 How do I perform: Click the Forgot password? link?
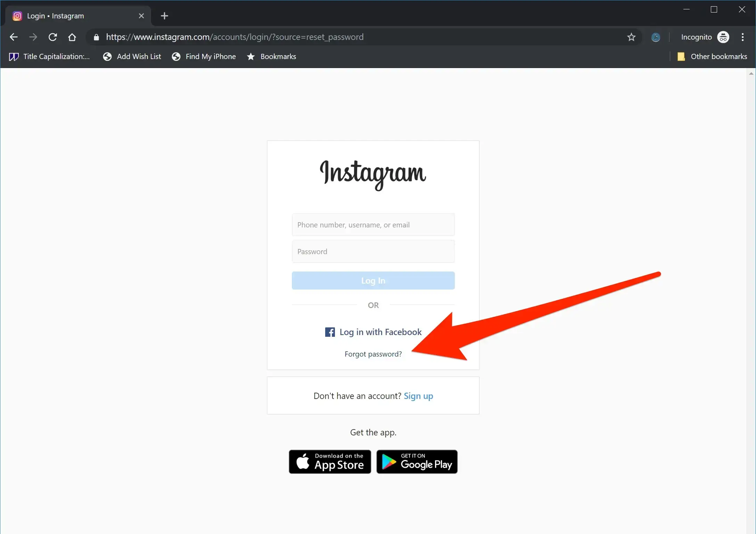click(x=373, y=354)
